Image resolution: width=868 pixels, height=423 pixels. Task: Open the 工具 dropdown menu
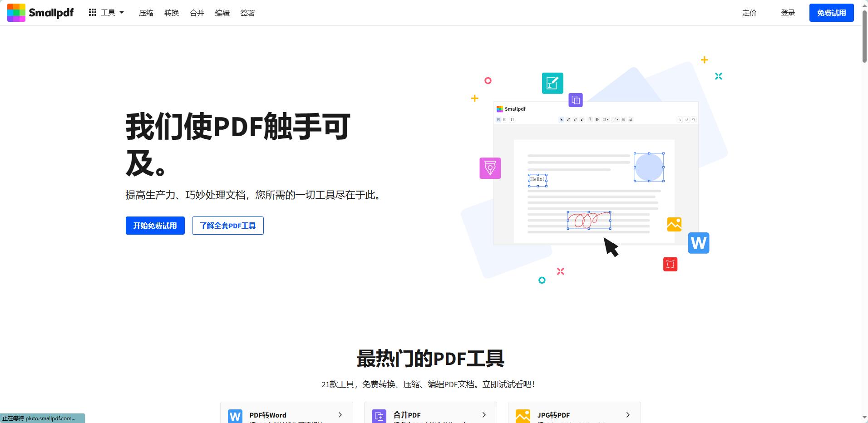[x=109, y=12]
